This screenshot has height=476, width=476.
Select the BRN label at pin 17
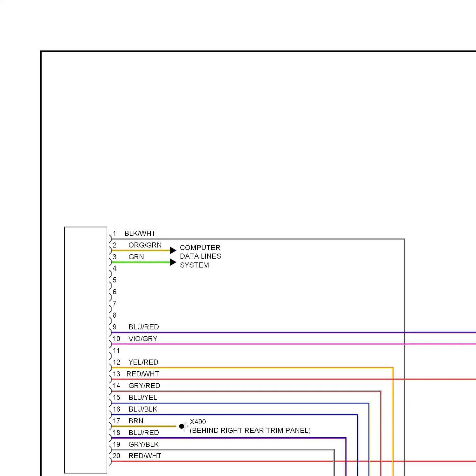[136, 421]
